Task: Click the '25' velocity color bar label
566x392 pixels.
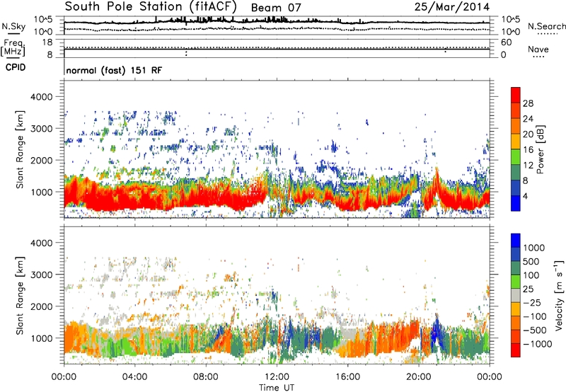Action: (529, 289)
